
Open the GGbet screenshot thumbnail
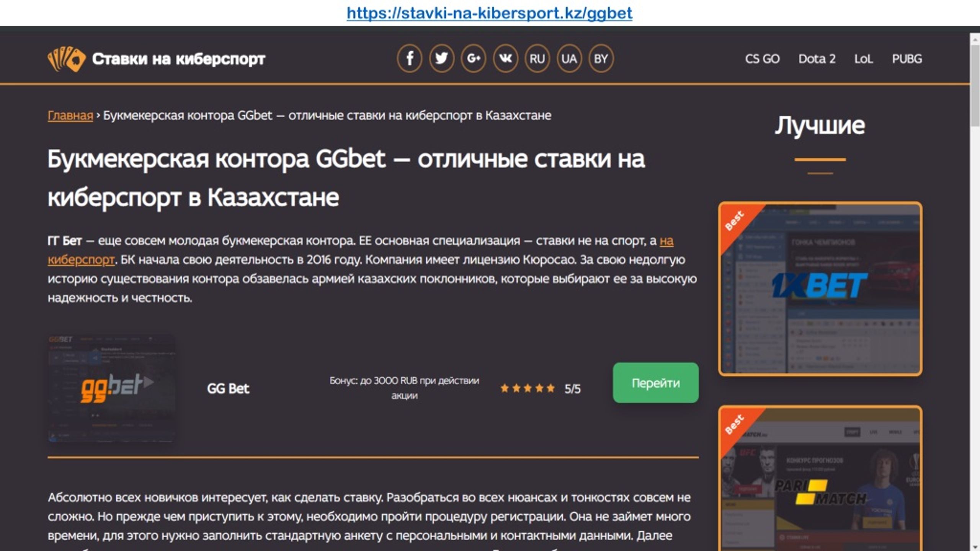(x=111, y=388)
